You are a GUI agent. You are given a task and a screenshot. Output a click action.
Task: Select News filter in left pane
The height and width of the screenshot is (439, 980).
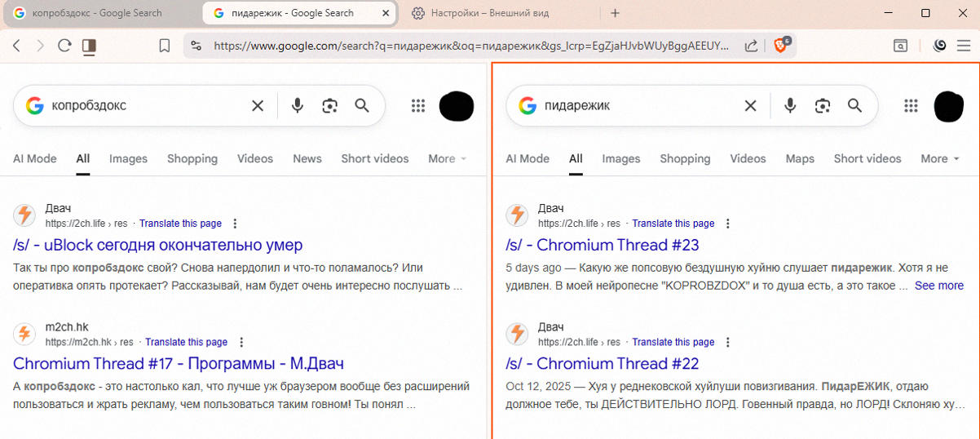[x=307, y=158]
